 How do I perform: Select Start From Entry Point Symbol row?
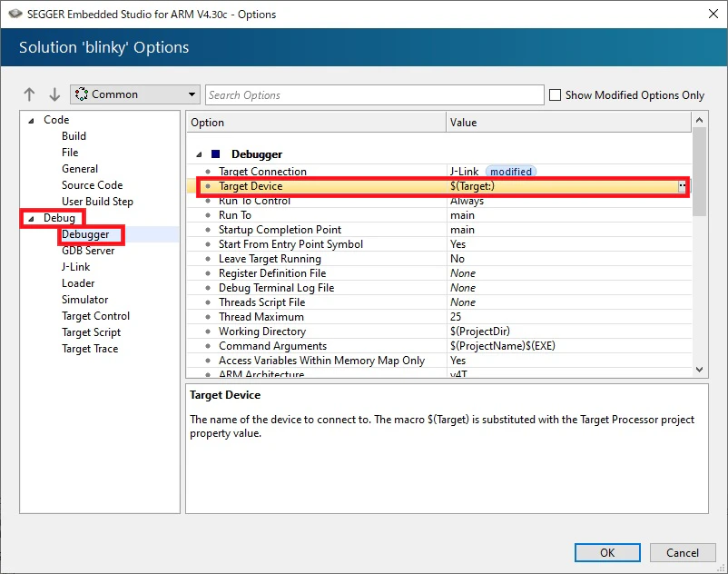(x=439, y=244)
